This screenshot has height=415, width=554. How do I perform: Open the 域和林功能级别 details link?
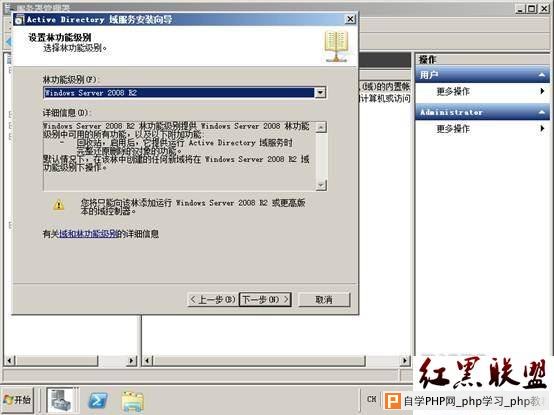pyautogui.click(x=88, y=234)
